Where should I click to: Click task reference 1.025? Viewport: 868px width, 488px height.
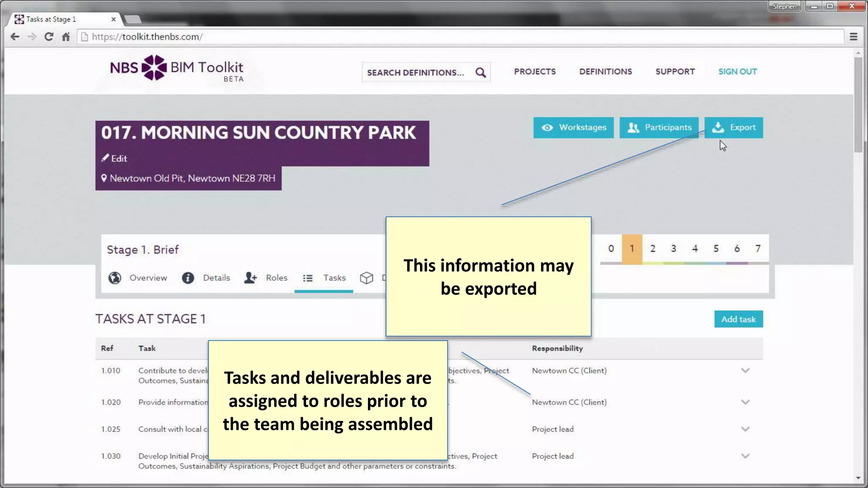point(111,429)
